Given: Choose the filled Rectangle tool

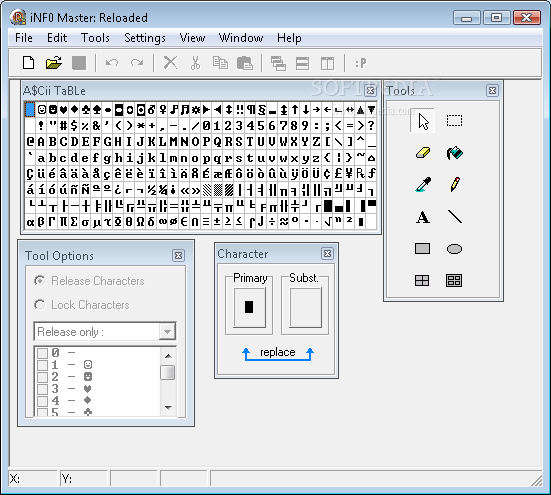Looking at the screenshot, I should (422, 249).
